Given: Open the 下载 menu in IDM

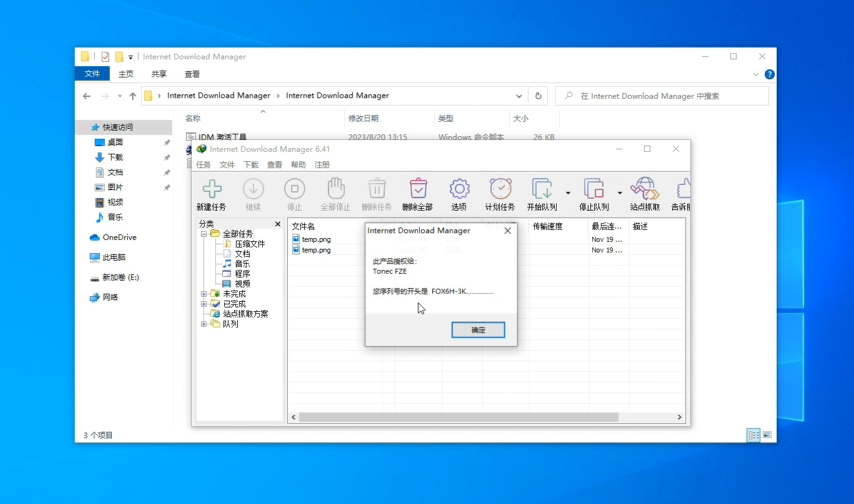Looking at the screenshot, I should tap(251, 165).
